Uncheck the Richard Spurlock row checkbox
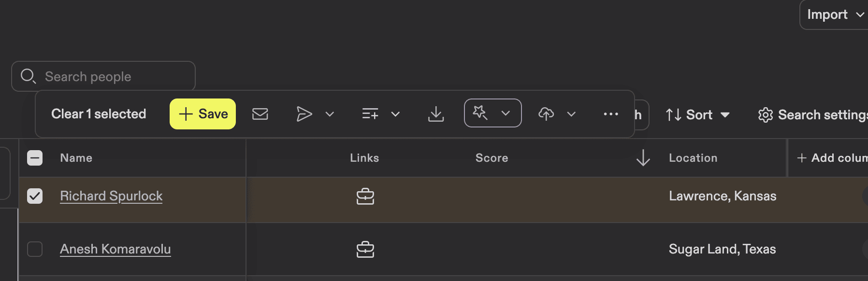The image size is (868, 281). (34, 196)
